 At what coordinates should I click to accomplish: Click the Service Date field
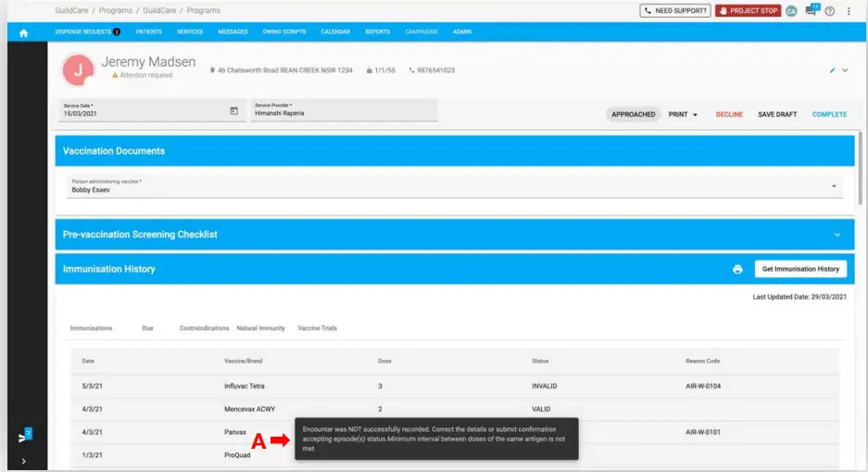152,110
